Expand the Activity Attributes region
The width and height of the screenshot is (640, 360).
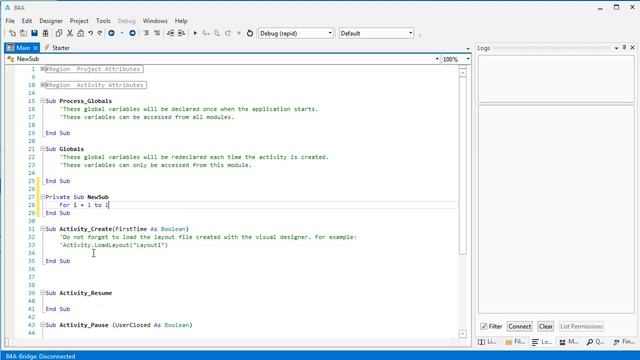[42, 85]
